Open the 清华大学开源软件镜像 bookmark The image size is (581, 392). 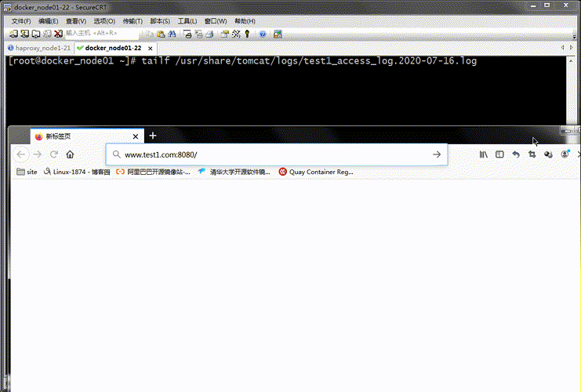pos(234,172)
